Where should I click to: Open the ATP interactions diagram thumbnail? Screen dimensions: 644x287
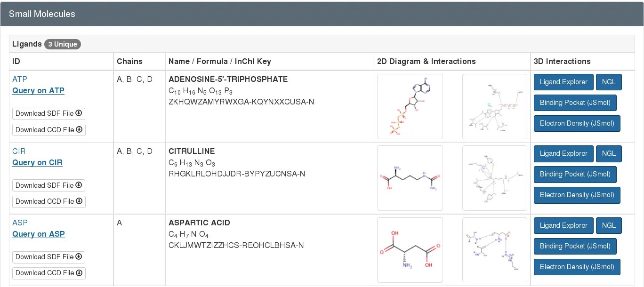point(495,106)
